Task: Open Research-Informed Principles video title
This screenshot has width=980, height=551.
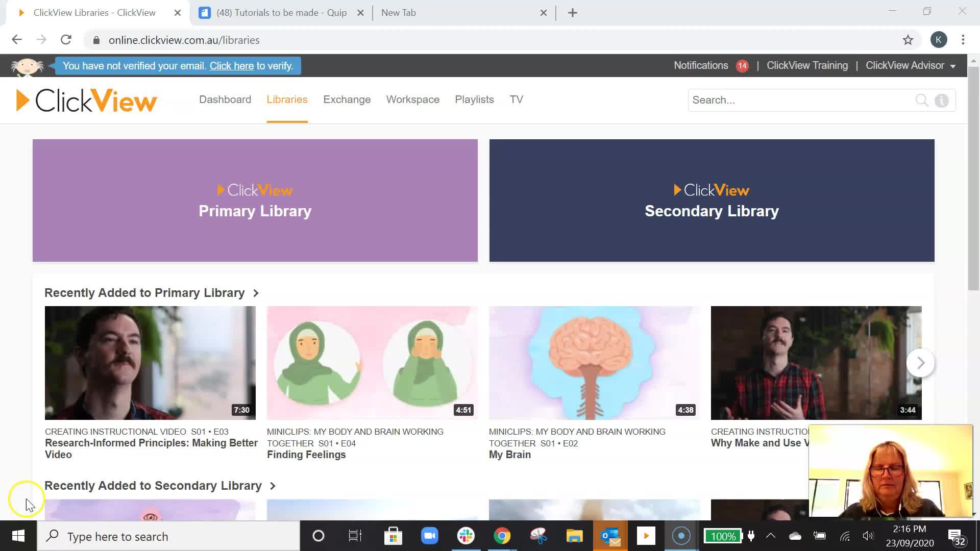Action: pyautogui.click(x=151, y=448)
